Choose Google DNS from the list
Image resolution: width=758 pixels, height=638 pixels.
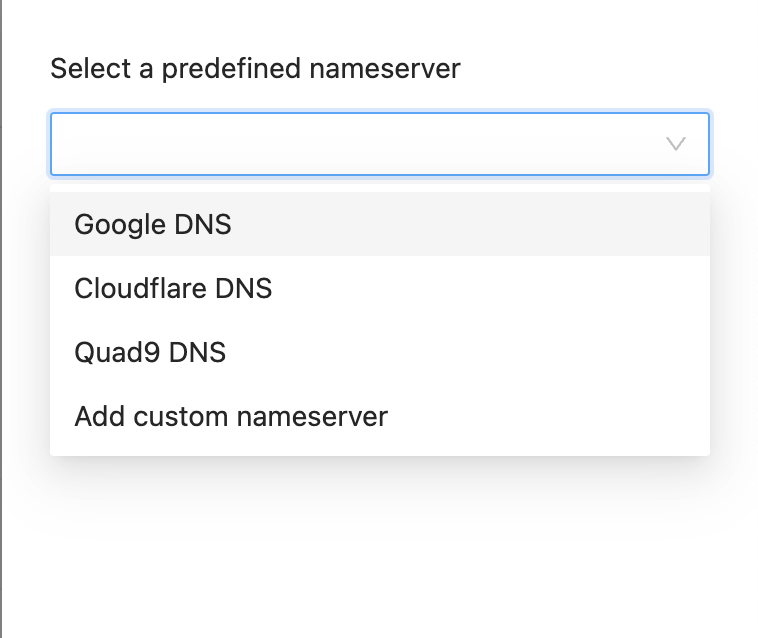[x=153, y=224]
